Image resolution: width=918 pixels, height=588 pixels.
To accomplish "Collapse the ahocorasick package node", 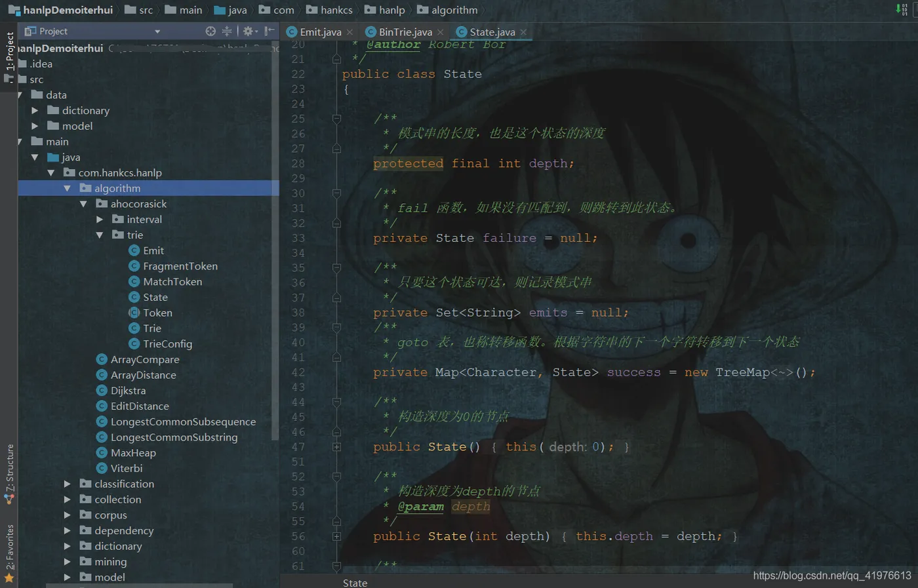I will [83, 204].
